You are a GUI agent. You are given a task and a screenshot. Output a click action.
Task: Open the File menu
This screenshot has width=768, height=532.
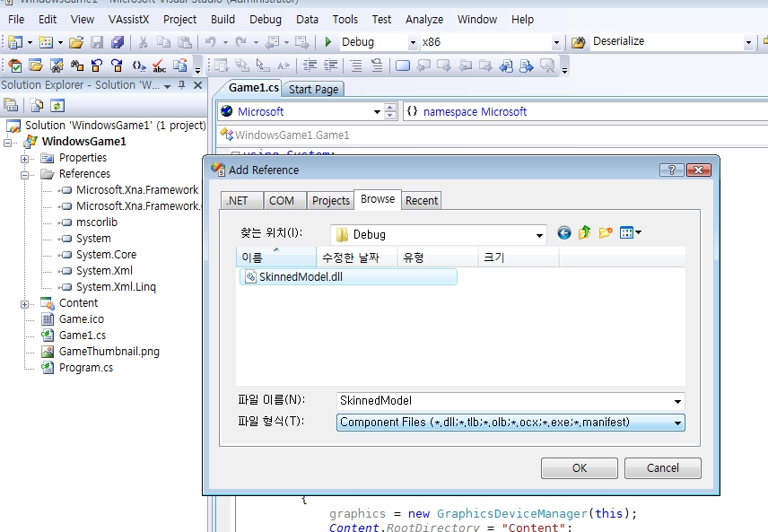coord(16,20)
